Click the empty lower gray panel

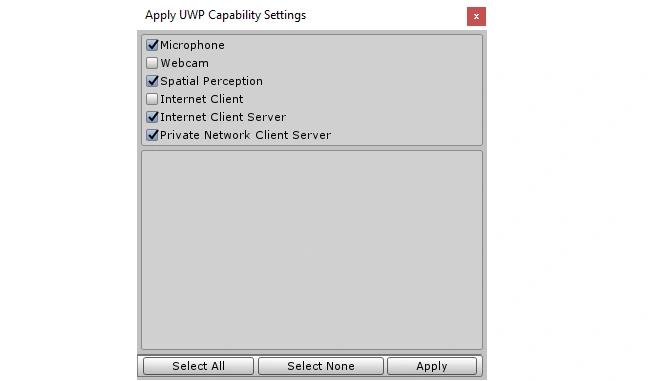312,250
